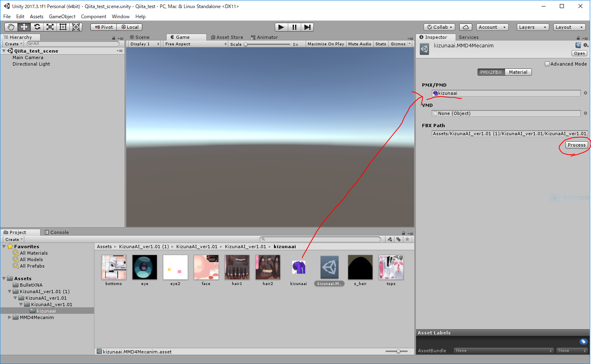Select the kizunaai thumbnail in Project browser
591x364 pixels.
tap(299, 267)
